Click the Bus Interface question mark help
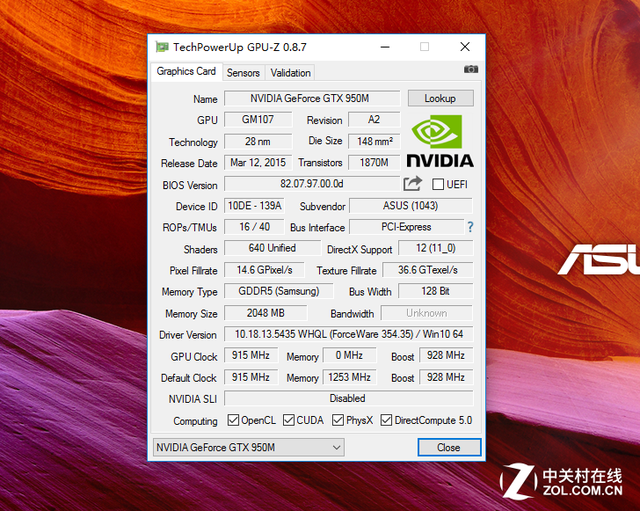This screenshot has width=640, height=511. pyautogui.click(x=470, y=227)
